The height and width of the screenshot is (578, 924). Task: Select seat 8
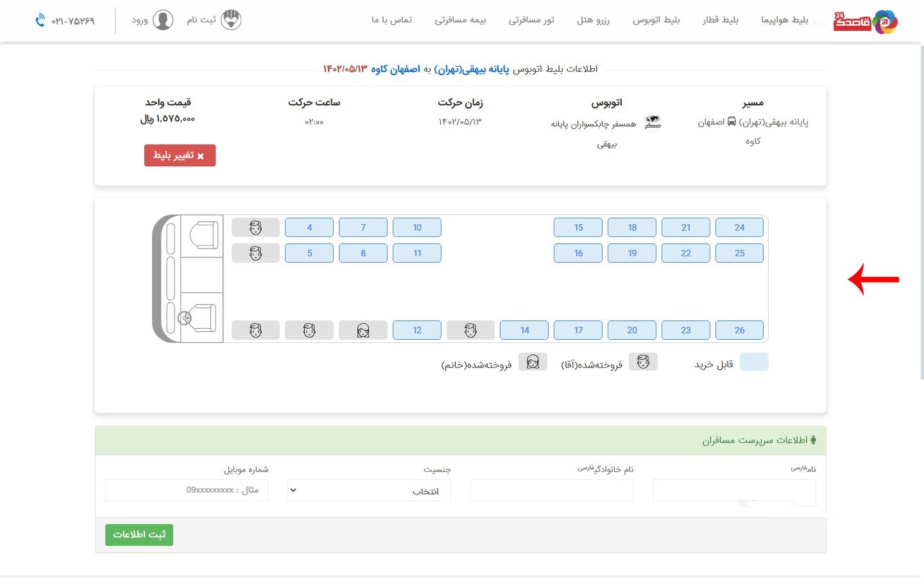pos(363,253)
